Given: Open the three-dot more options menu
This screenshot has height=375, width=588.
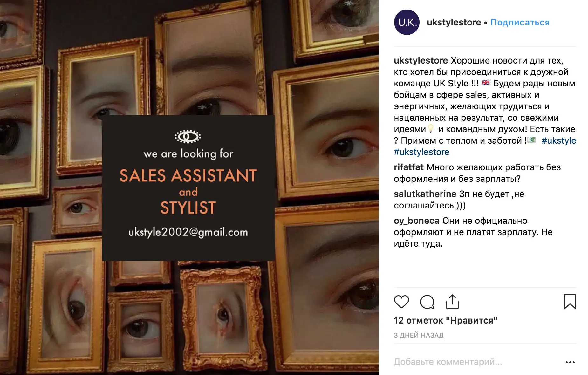Looking at the screenshot, I should (570, 362).
